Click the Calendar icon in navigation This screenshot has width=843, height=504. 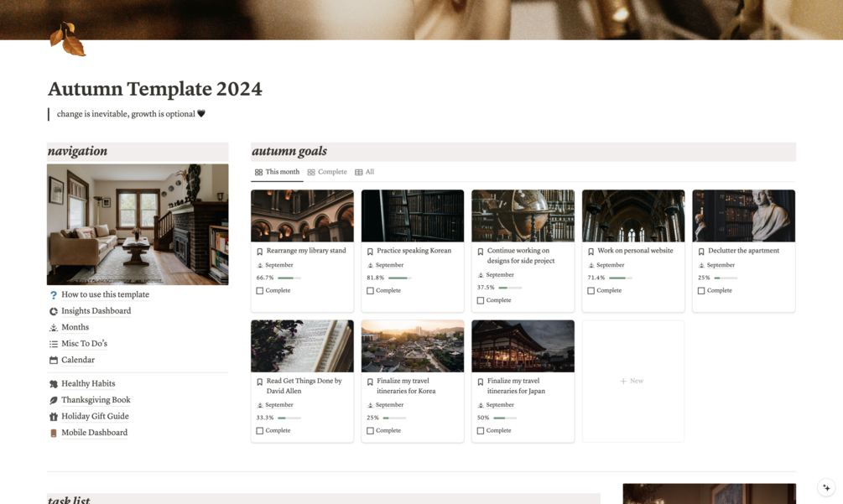point(53,360)
